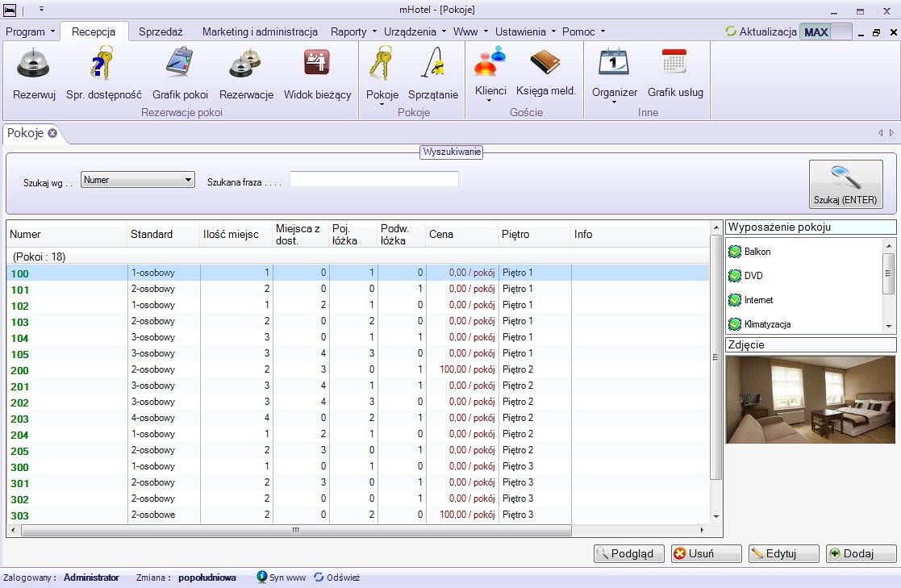
Task: Toggle Klimatyzacja equipment checkmark
Action: (x=734, y=323)
